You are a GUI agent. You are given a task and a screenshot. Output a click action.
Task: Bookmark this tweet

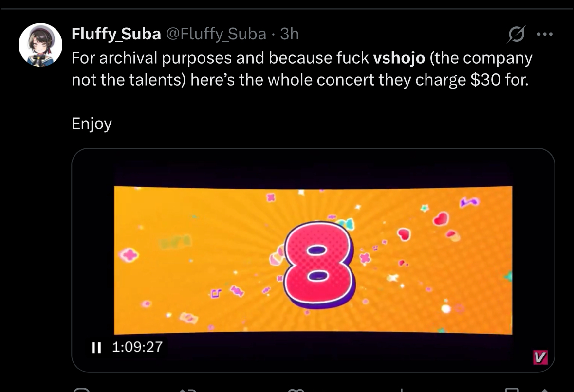coord(511,390)
